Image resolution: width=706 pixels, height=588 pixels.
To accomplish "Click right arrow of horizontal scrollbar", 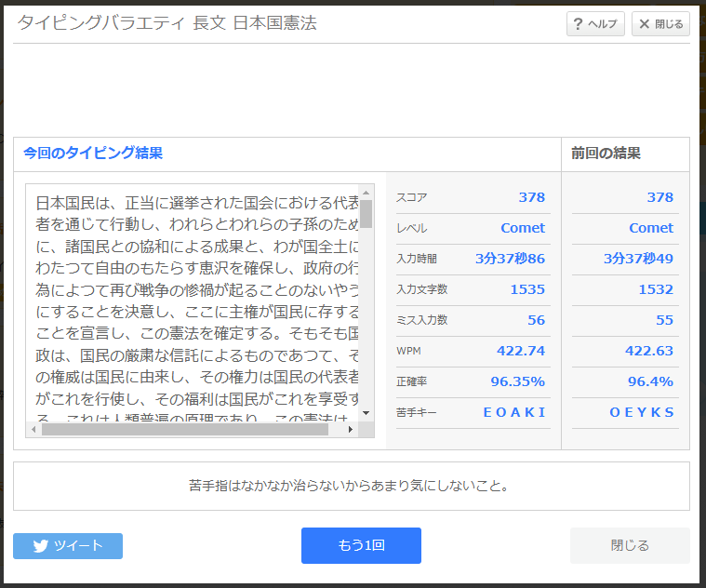I will click(x=351, y=429).
